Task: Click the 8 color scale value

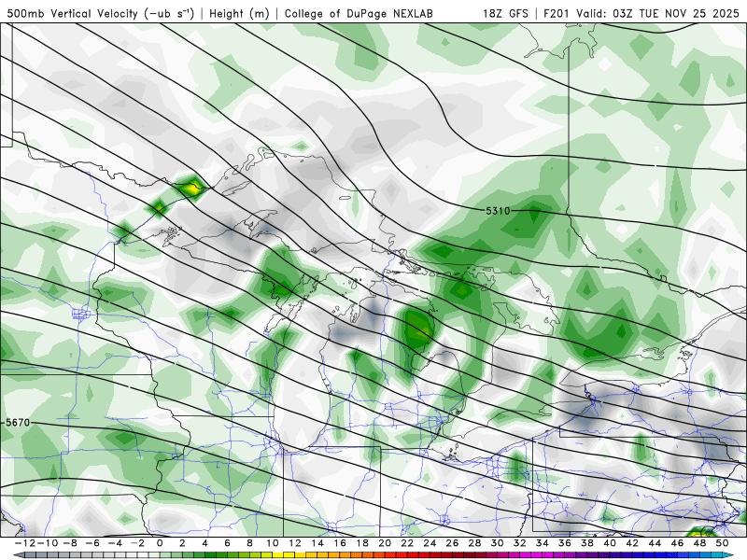Action: 249,543
